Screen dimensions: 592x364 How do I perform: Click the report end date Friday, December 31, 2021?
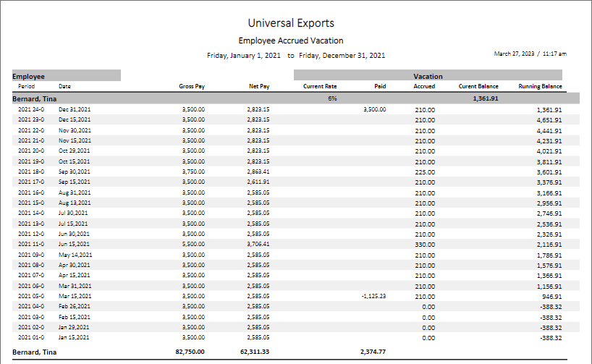(342, 56)
